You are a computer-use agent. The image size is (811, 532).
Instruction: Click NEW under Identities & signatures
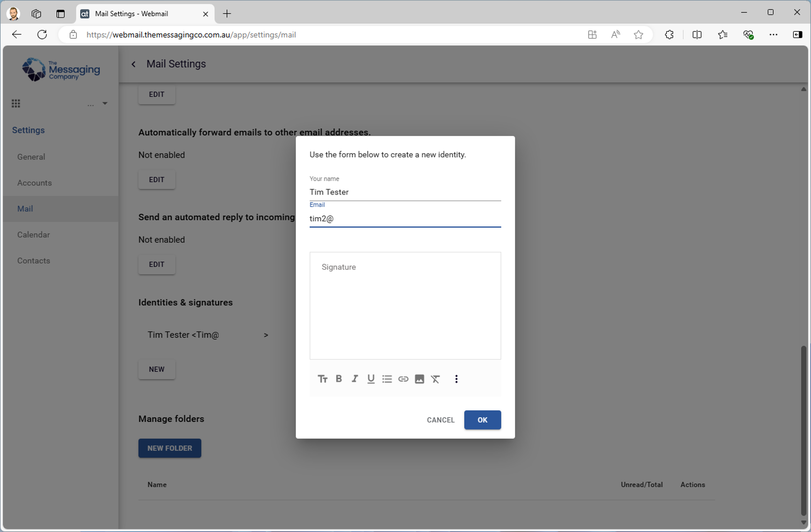pos(157,369)
